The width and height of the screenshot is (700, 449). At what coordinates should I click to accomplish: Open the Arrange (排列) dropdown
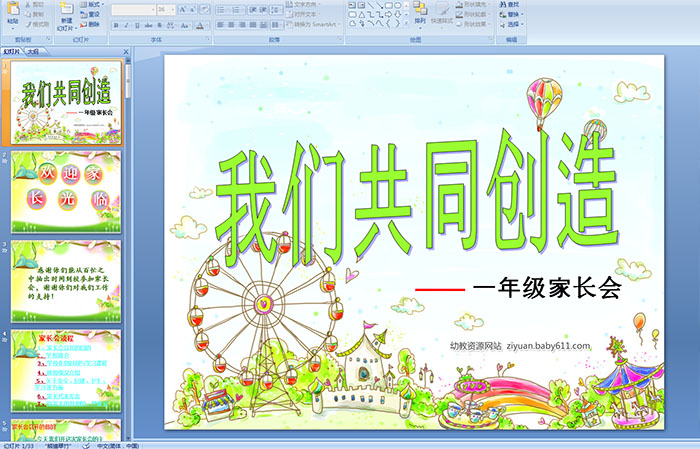point(420,15)
